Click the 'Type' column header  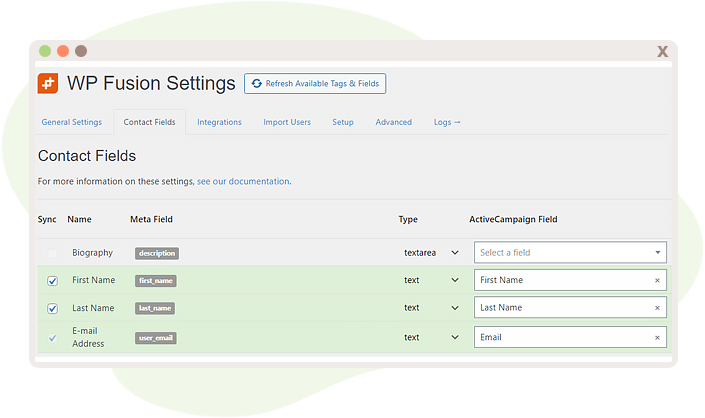(x=408, y=219)
